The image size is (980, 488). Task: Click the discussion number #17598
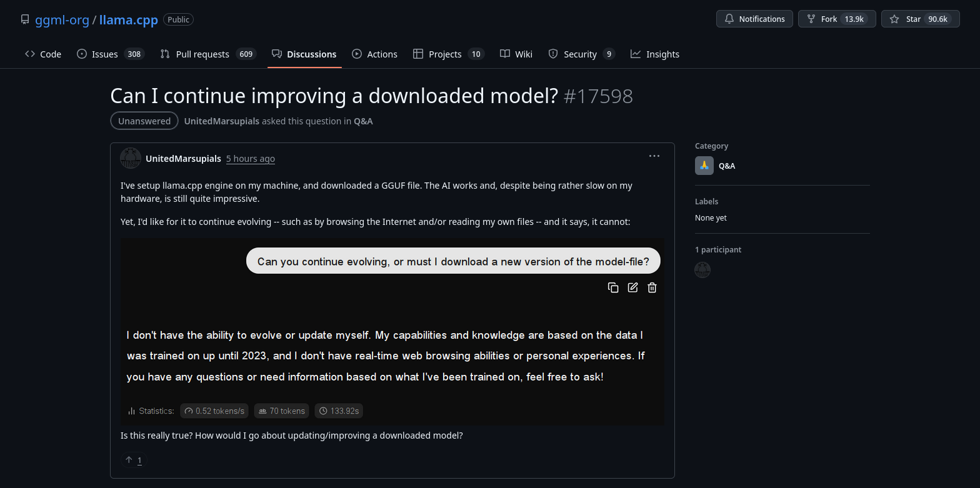[x=598, y=96]
